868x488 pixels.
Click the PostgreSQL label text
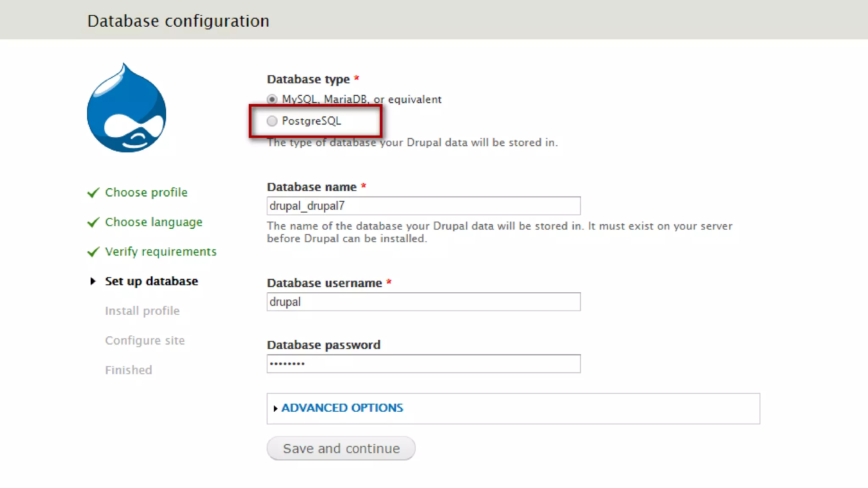312,121
